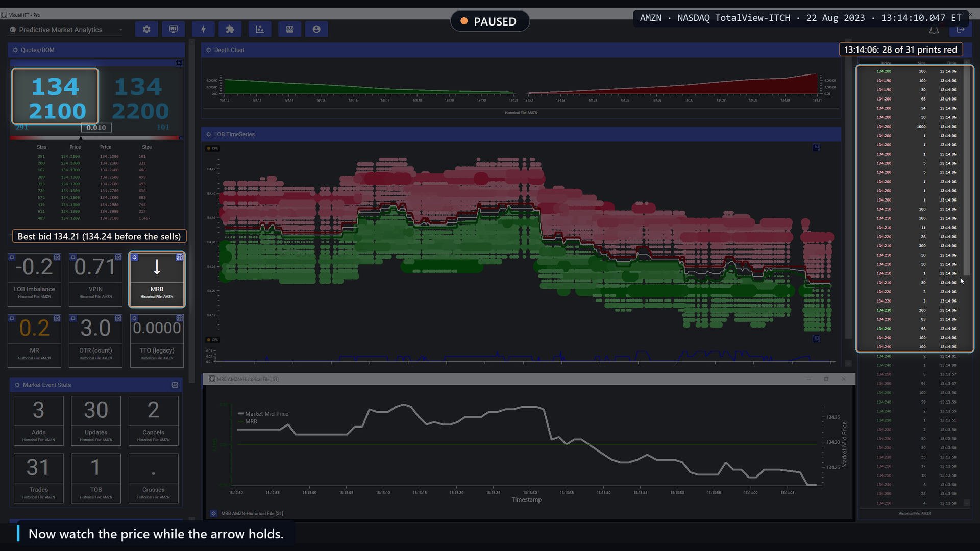Click the lightning bolt toolbar button

203,30
